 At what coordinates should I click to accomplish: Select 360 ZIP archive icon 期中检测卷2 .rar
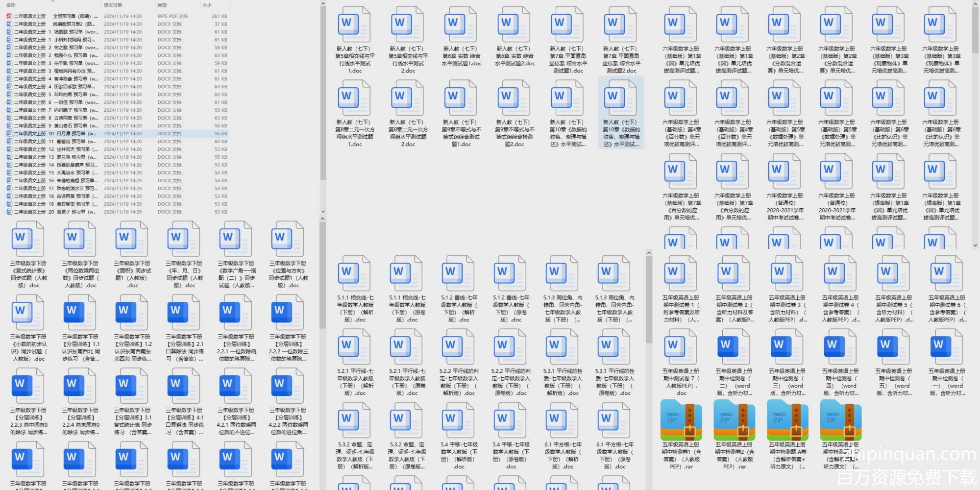(x=734, y=420)
